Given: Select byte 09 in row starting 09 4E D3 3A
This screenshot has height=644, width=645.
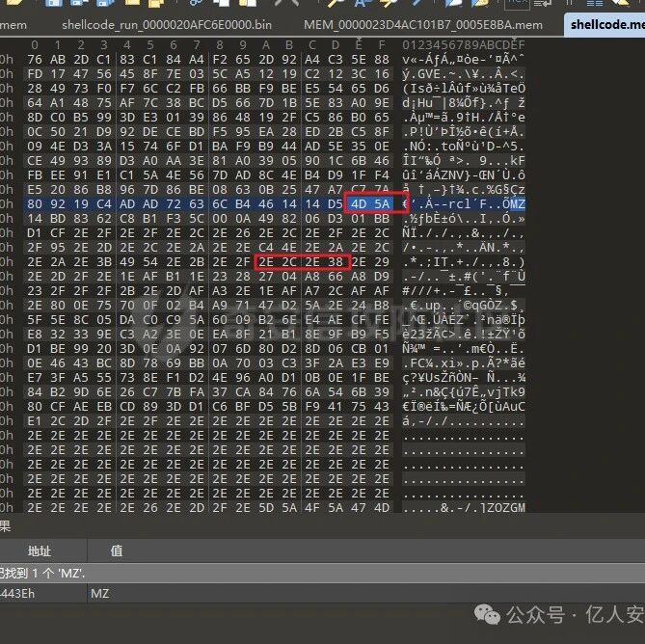Looking at the screenshot, I should click(x=35, y=147).
